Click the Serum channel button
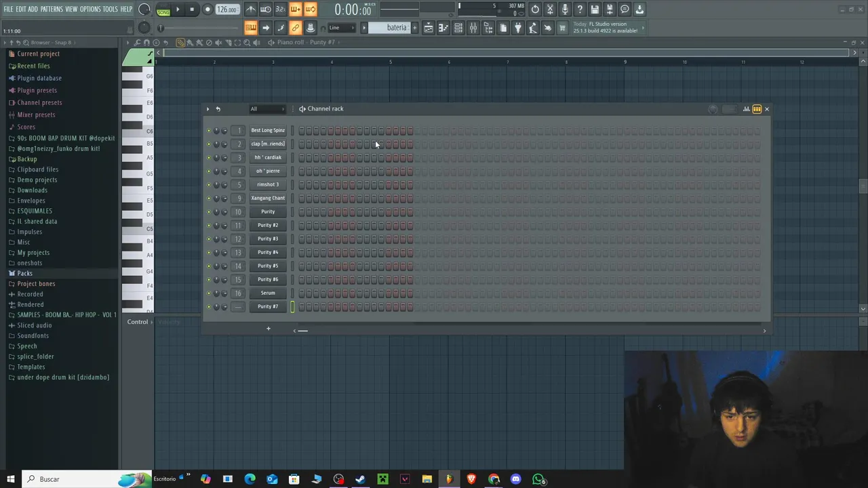Screen dimensions: 868x488 click(268, 293)
